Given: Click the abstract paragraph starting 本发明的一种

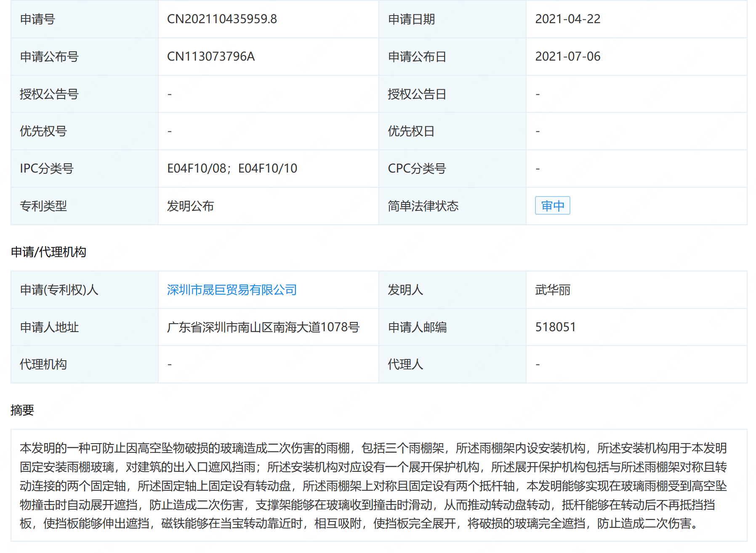Looking at the screenshot, I should coord(373,486).
